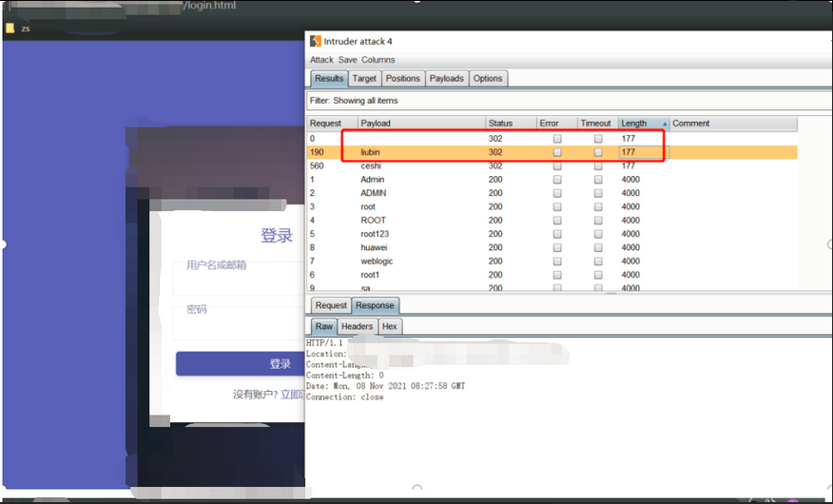Screen dimensions: 833x504
Task: Select the liubin payload row
Action: (x=552, y=152)
